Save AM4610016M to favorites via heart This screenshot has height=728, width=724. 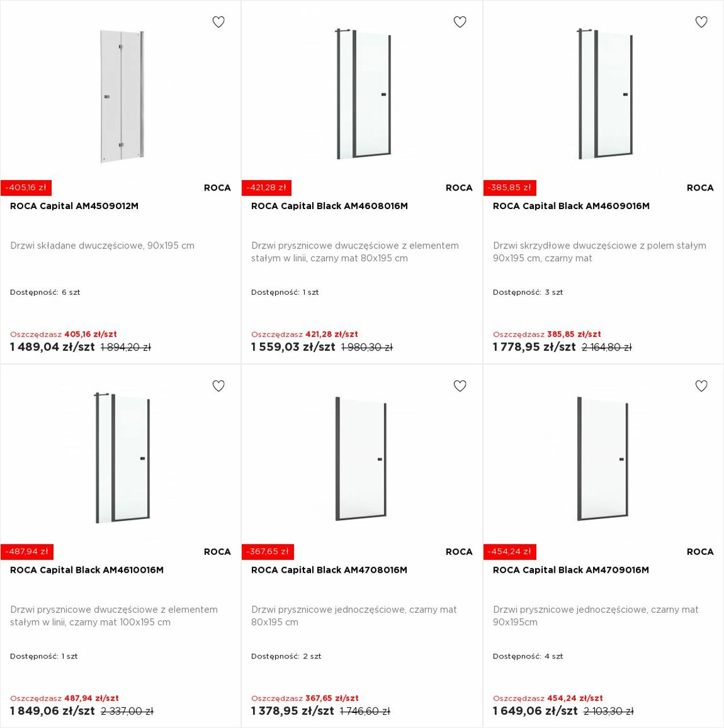pos(218,386)
